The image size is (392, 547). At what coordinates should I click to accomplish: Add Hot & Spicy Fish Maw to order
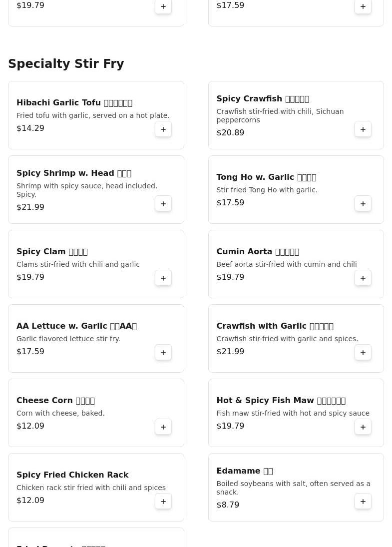coord(363,427)
